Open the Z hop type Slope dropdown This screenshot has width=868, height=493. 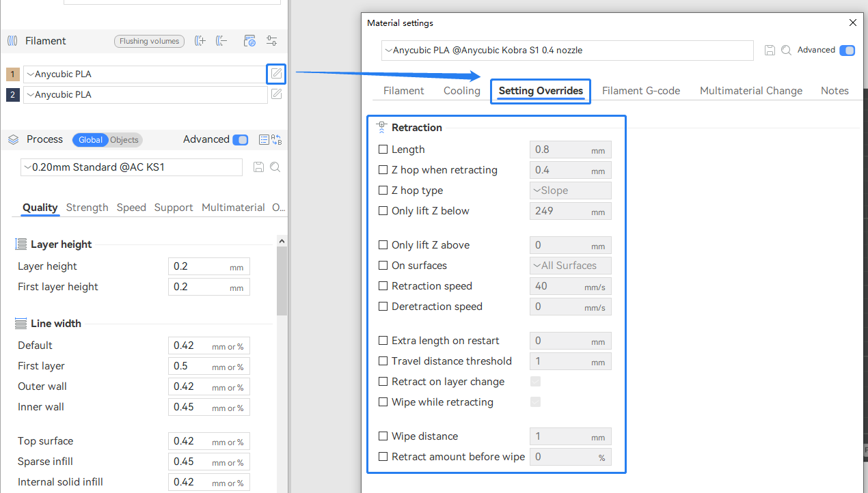[x=571, y=191]
